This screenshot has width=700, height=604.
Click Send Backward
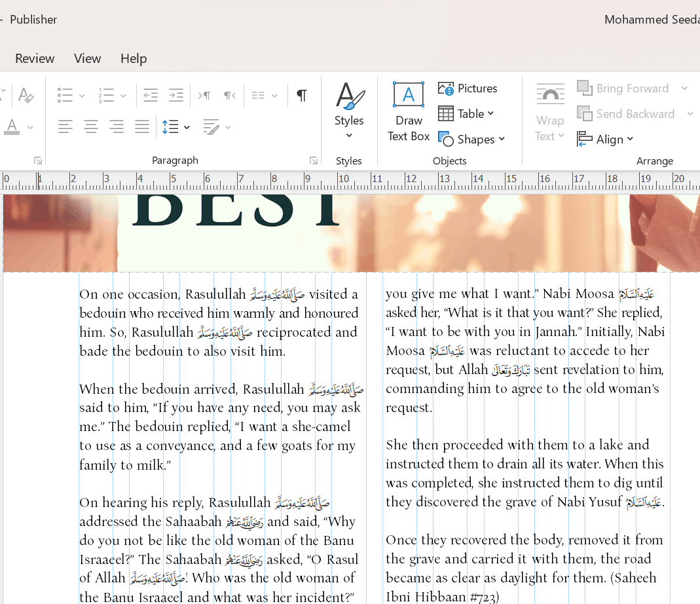(626, 113)
